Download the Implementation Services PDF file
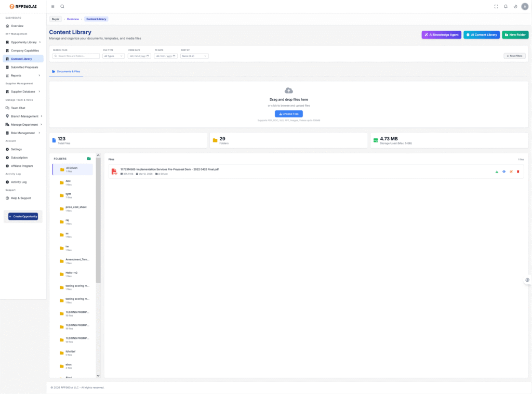The width and height of the screenshot is (532, 394). click(x=497, y=172)
